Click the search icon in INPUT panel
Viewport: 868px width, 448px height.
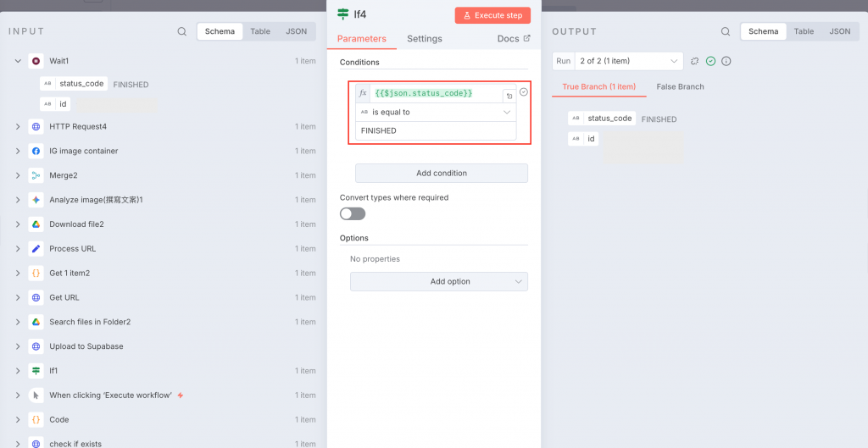coord(182,31)
